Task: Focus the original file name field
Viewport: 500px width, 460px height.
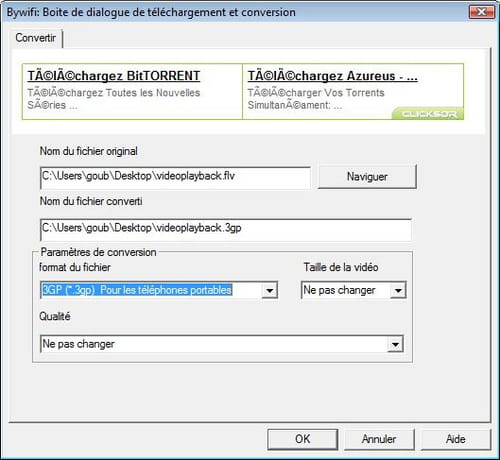Action: 175,178
